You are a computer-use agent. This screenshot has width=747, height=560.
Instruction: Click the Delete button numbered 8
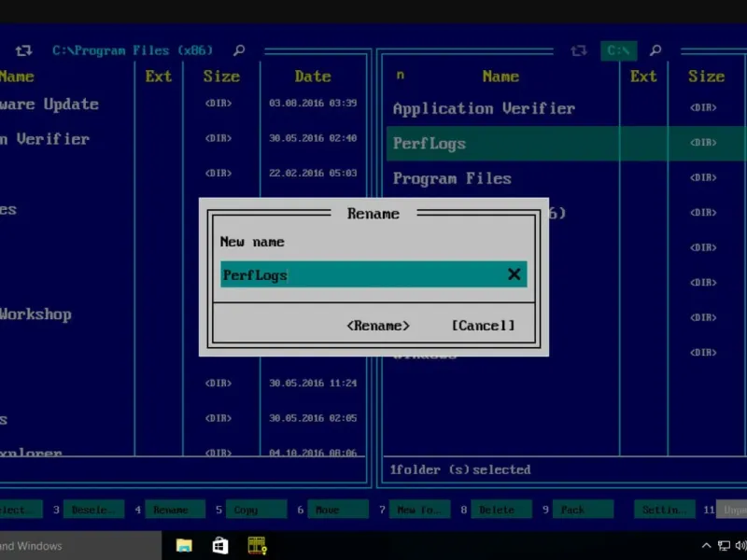(x=501, y=510)
